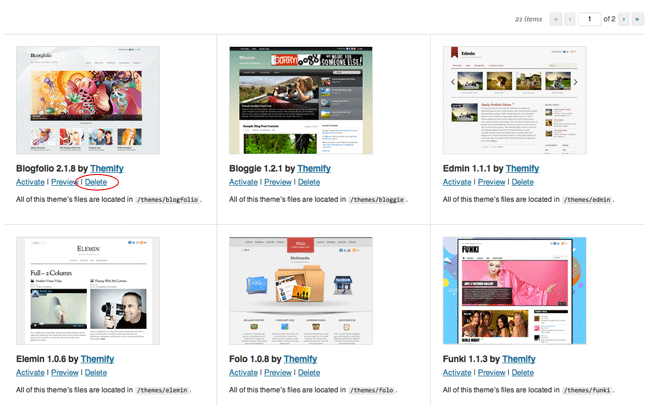Screen dimensions: 650x406
Task: Open Themify link beside Blogfolio 2.1.8
Action: tap(107, 168)
